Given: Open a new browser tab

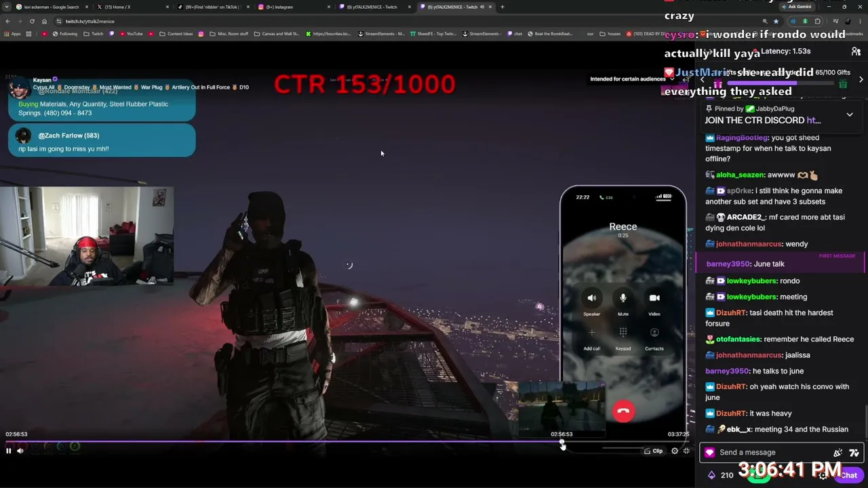Looking at the screenshot, I should tap(502, 7).
